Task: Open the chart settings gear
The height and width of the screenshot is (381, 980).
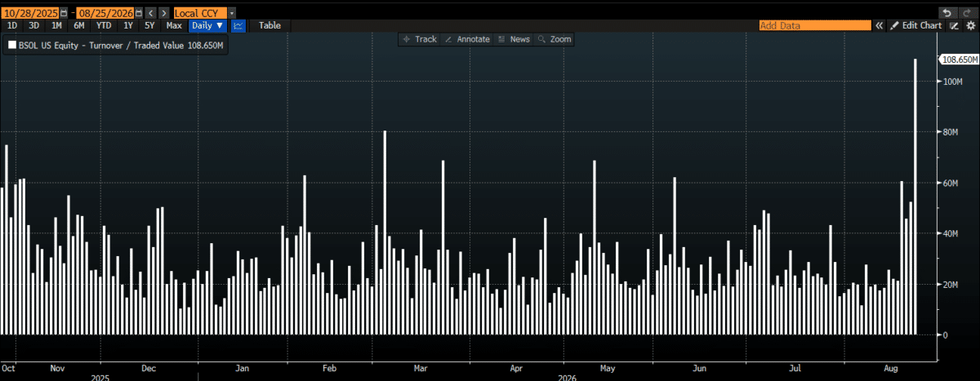Action: pyautogui.click(x=970, y=26)
